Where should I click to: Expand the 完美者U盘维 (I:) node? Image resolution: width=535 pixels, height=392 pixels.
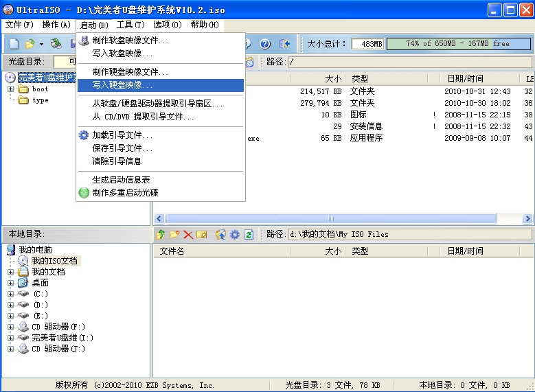click(x=10, y=338)
